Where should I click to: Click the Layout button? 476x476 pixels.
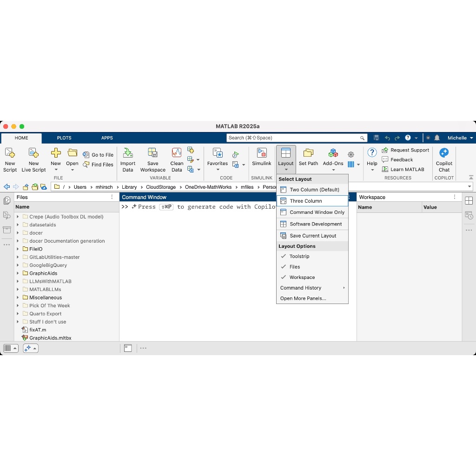[x=286, y=159]
